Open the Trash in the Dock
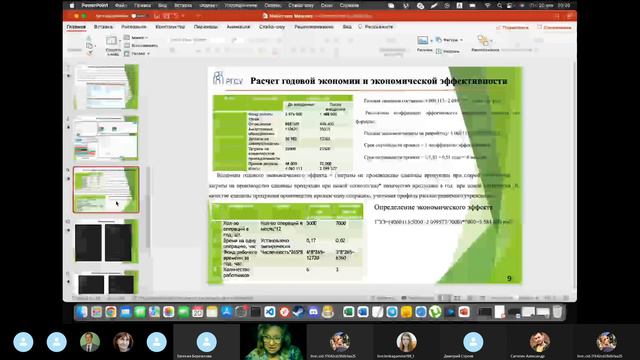 tap(557, 312)
